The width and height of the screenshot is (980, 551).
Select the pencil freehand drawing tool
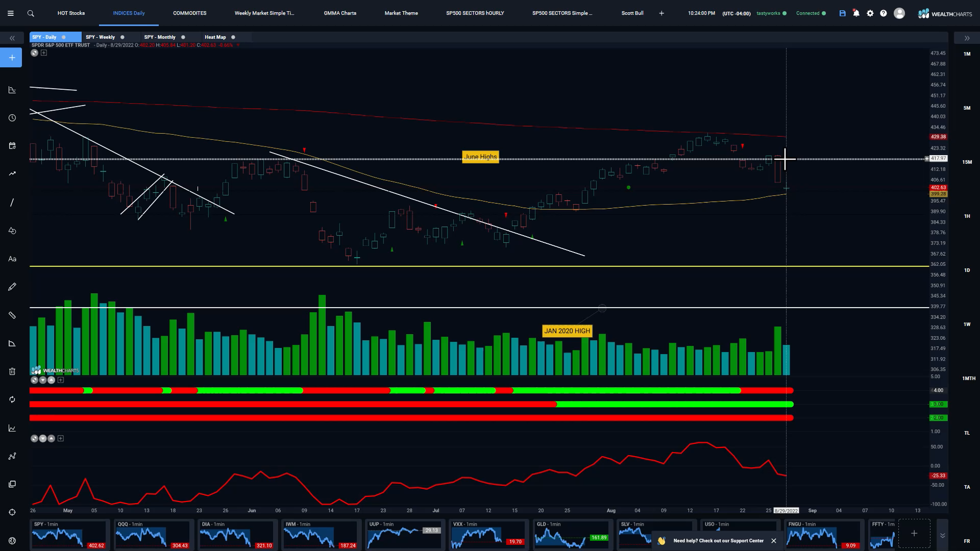[x=12, y=287]
